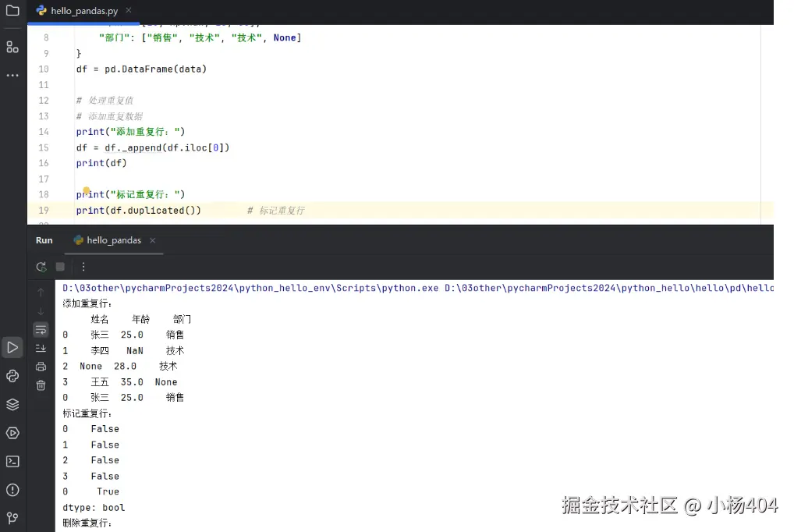Click the print(df) statement on line 16
The height and width of the screenshot is (532, 794).
coord(101,163)
